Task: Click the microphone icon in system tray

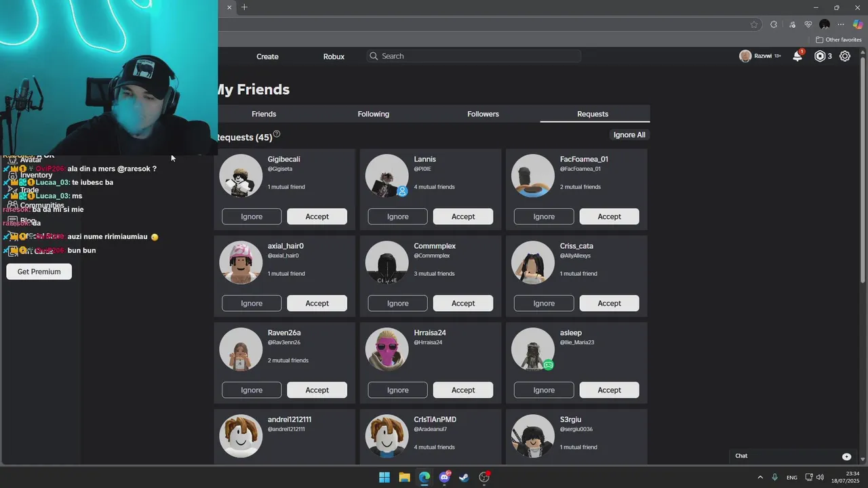Action: coord(774,477)
